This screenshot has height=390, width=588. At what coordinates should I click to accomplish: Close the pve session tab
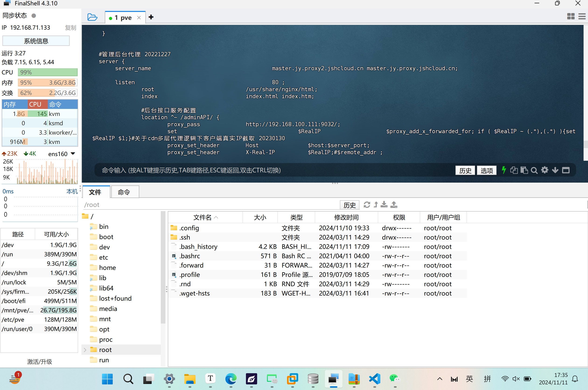coord(139,18)
